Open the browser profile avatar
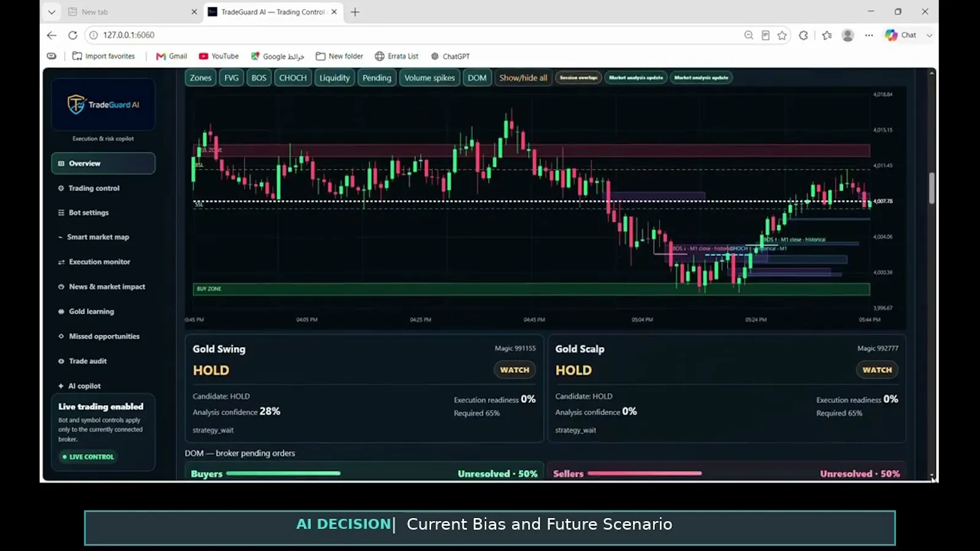Viewport: 980px width, 551px height. pos(848,35)
